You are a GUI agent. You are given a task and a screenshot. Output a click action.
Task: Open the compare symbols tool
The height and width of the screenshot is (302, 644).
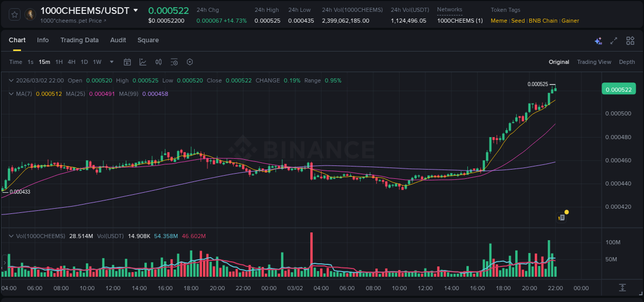pyautogui.click(x=158, y=62)
